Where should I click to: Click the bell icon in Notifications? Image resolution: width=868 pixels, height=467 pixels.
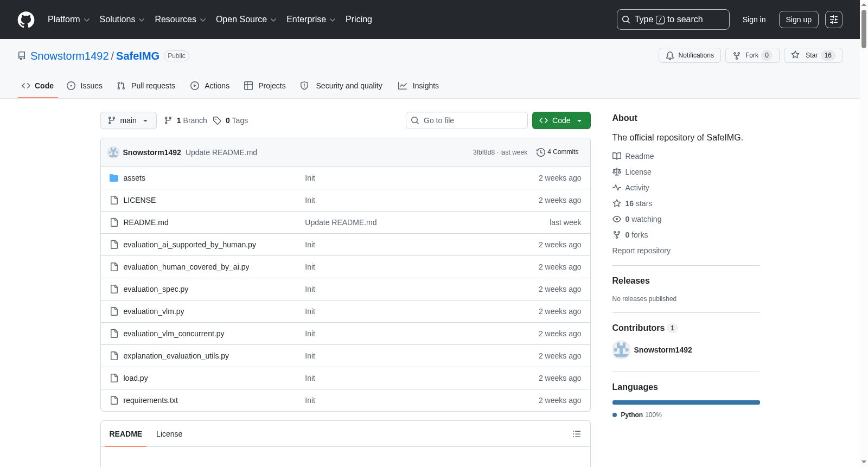coord(670,55)
